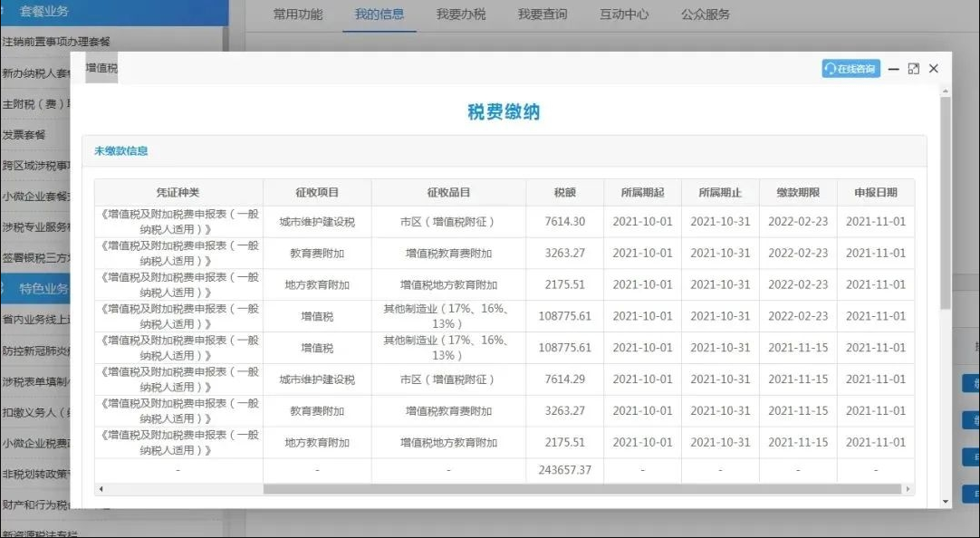
Task: Open the 我要查询 tab
Action: click(542, 14)
